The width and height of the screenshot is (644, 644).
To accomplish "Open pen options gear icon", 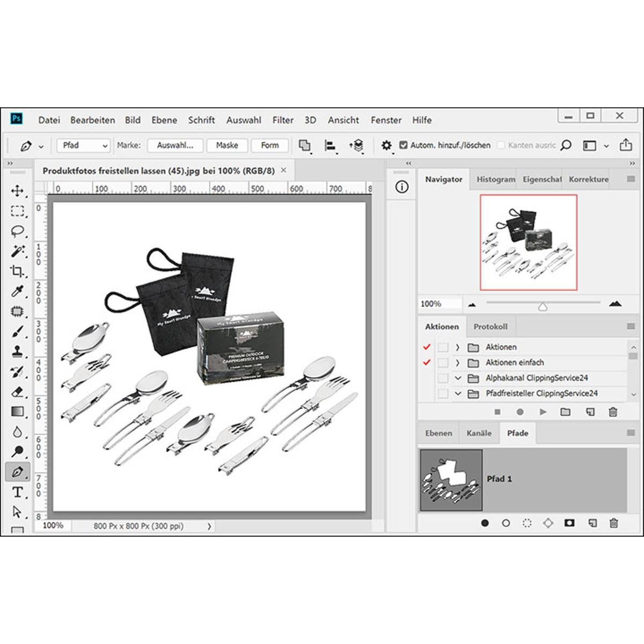I will pyautogui.click(x=386, y=145).
